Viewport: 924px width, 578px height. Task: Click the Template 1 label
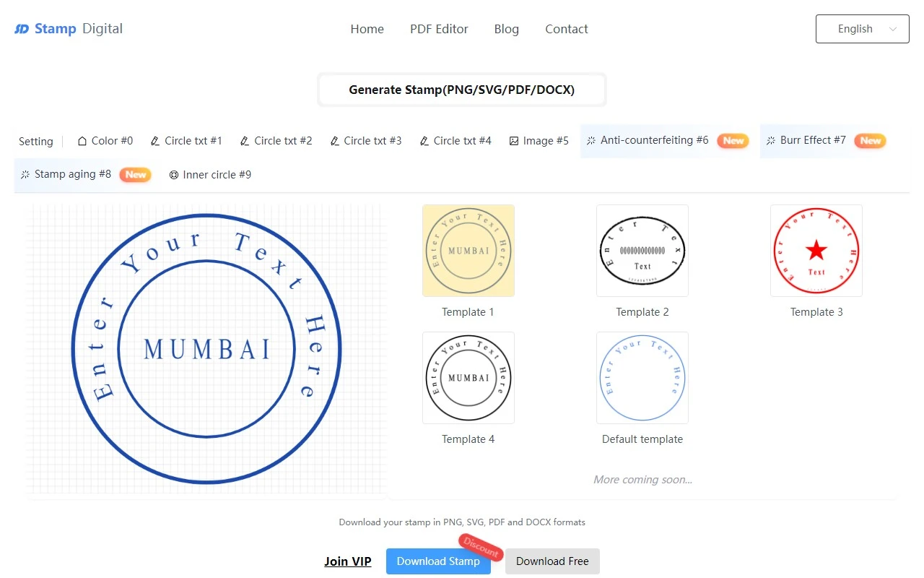(x=468, y=312)
